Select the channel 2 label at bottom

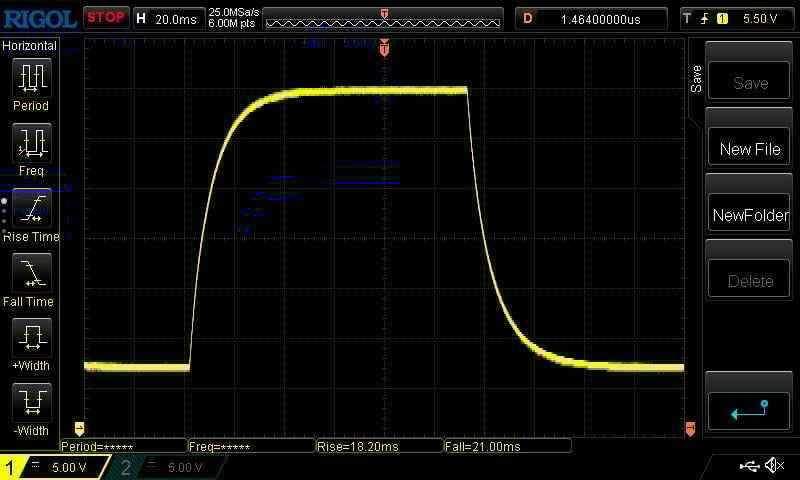click(x=126, y=467)
